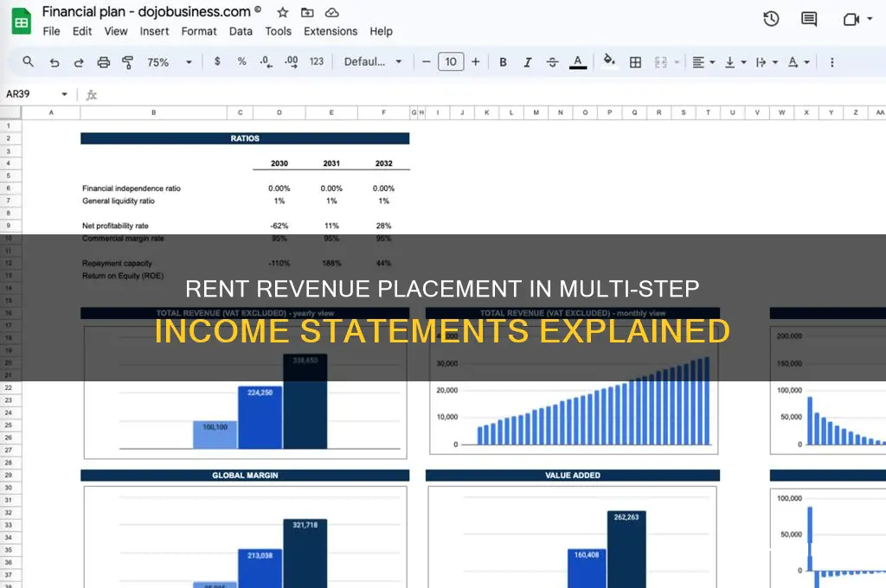The width and height of the screenshot is (886, 588).
Task: Select the 262,263 bar in Value Added chart
Action: pyautogui.click(x=626, y=549)
